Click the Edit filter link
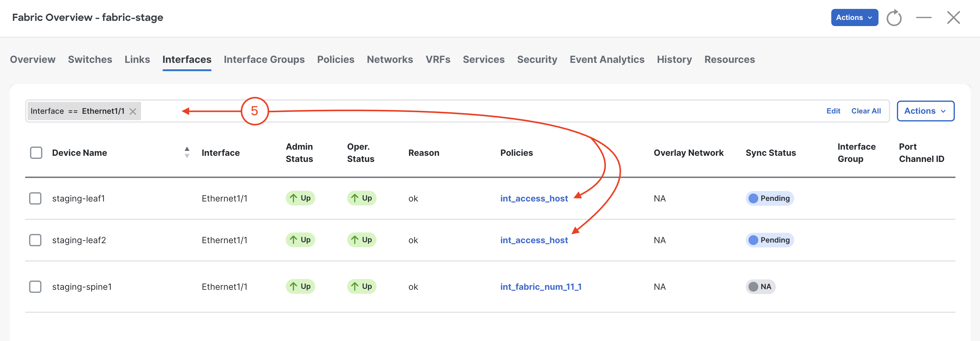Viewport: 980px width, 341px height. (833, 111)
